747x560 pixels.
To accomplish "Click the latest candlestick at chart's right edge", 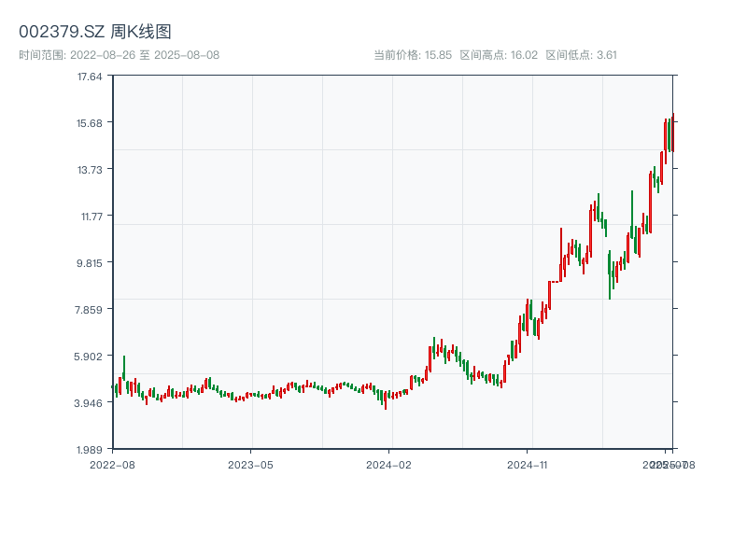I will click(x=672, y=133).
